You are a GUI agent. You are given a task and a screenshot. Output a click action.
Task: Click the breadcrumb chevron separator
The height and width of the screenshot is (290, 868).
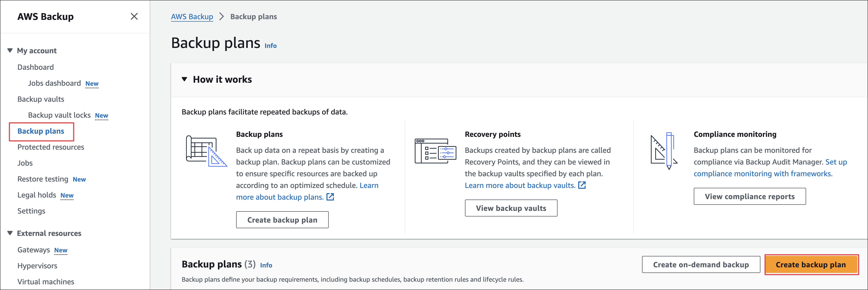(x=221, y=17)
